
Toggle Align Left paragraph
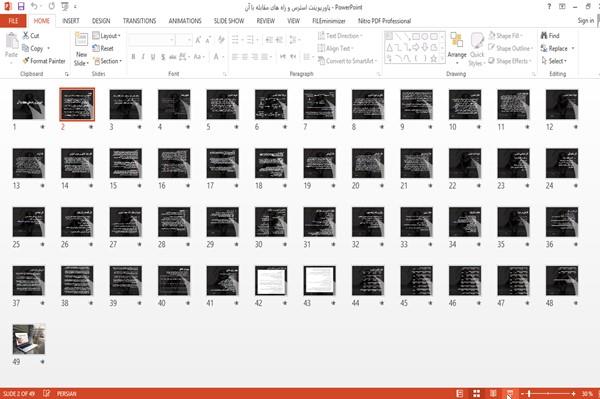pyautogui.click(x=235, y=57)
